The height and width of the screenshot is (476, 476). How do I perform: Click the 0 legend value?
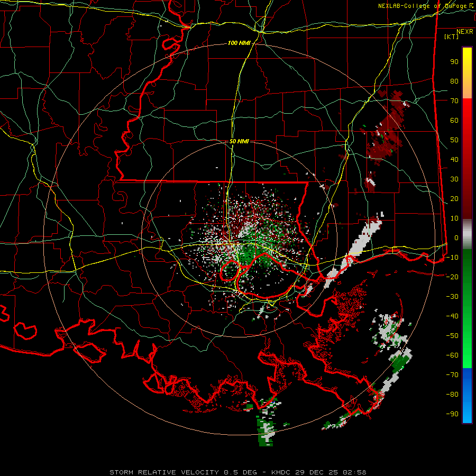[456, 238]
